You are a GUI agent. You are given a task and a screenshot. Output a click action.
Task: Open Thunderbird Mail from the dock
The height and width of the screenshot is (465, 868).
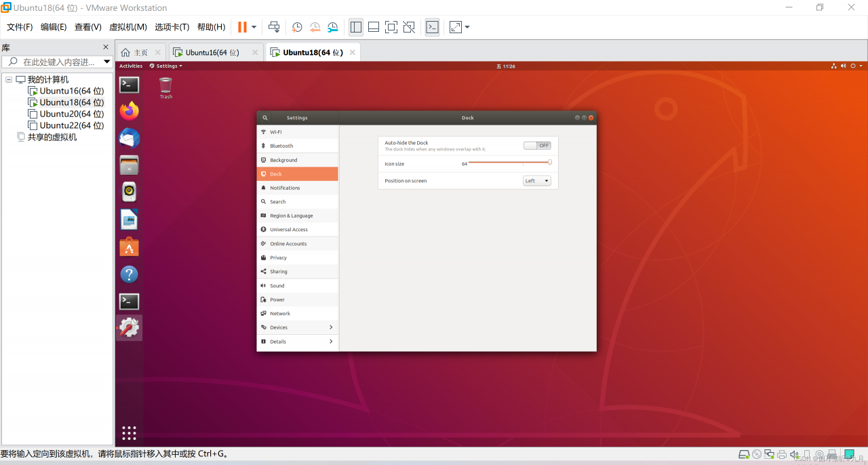point(129,138)
